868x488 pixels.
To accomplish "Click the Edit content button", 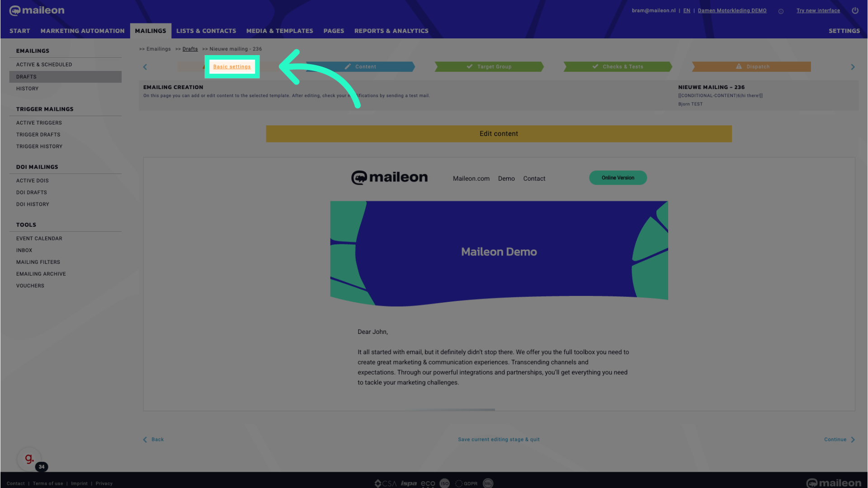I will tap(499, 133).
